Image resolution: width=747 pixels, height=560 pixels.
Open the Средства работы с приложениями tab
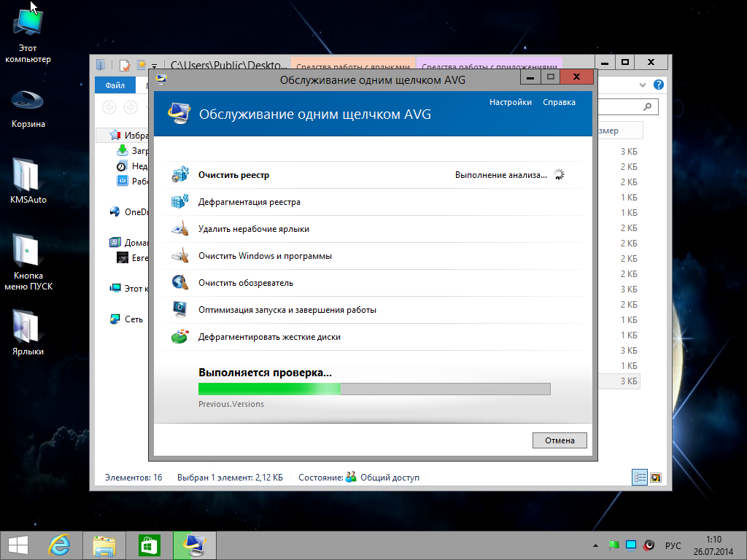[x=489, y=64]
